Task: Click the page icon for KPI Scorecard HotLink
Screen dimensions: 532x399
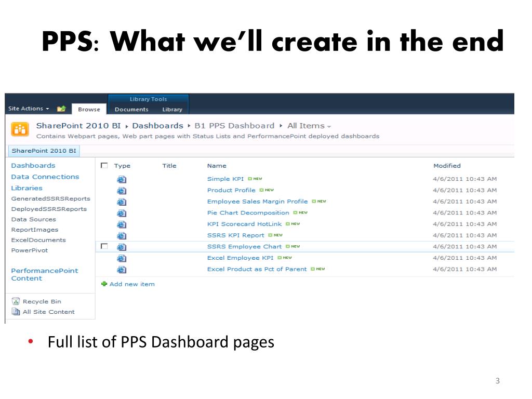Action: (x=122, y=224)
